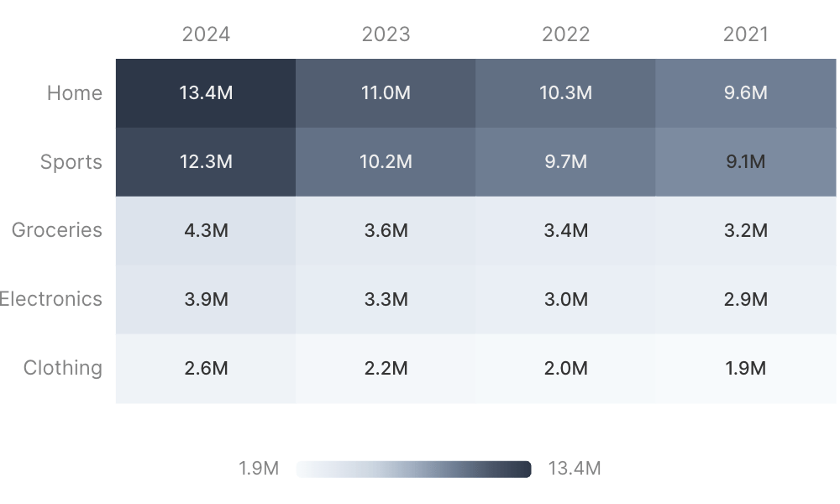
Task: Select the Clothing row label
Action: (x=63, y=368)
